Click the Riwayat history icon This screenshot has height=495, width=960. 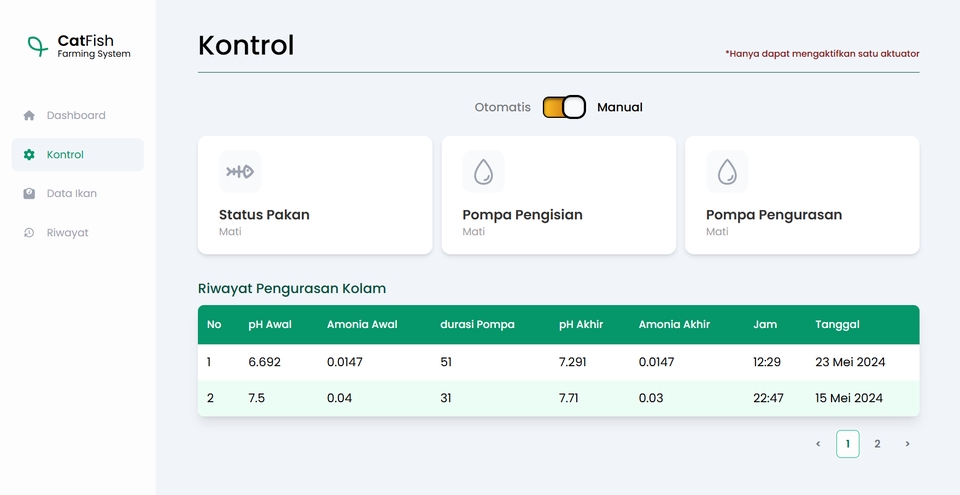coord(29,233)
